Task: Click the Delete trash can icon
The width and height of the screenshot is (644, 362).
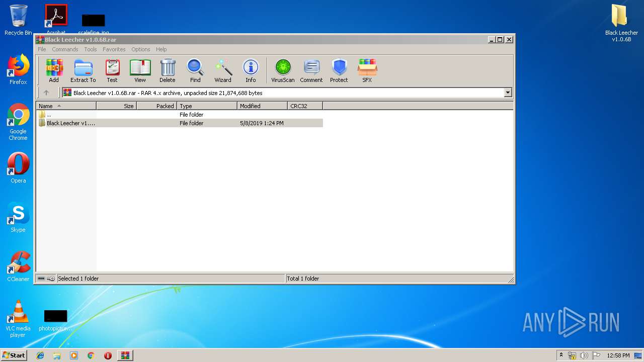Action: (x=168, y=71)
